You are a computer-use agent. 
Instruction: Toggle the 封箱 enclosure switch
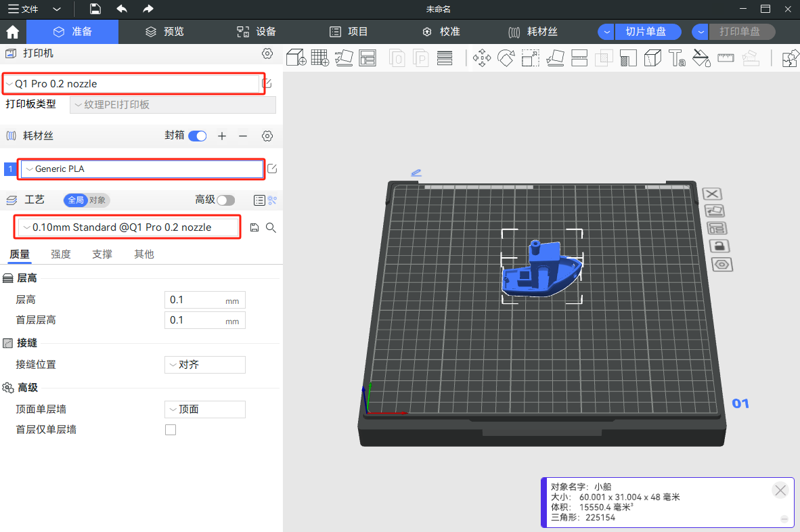(x=198, y=136)
